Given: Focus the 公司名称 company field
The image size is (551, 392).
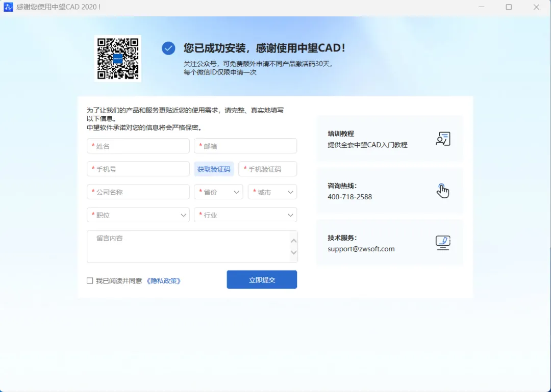Looking at the screenshot, I should [x=138, y=192].
